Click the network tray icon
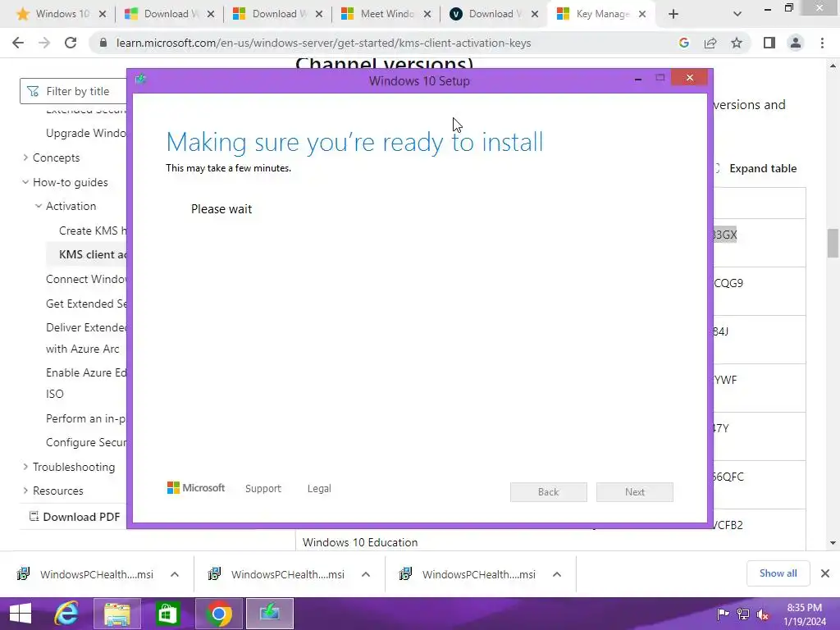Image resolution: width=840 pixels, height=630 pixels. (x=743, y=614)
